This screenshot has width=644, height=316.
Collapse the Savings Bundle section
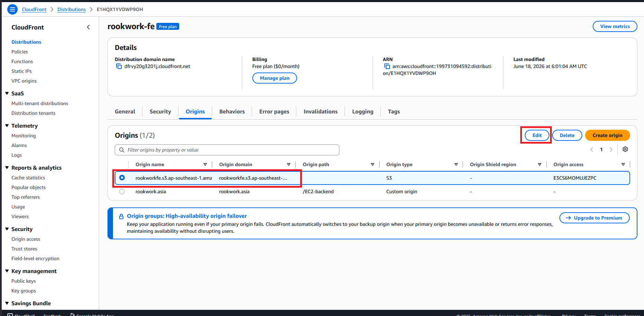(7, 303)
